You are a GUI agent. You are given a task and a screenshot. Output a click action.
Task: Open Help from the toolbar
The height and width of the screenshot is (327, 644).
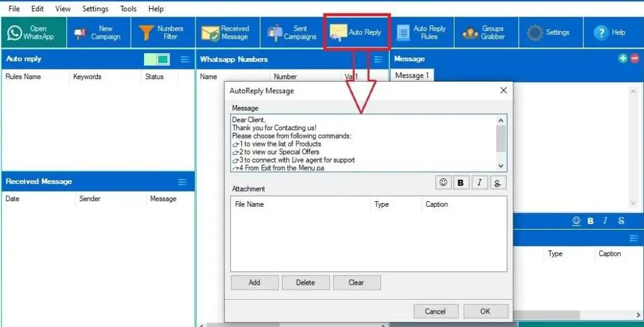[614, 32]
